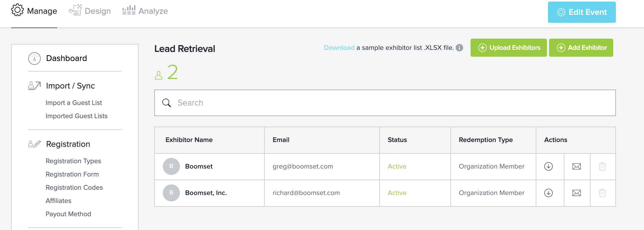Click trash delete icon in Boomset row
This screenshot has height=230, width=644.
pos(602,166)
